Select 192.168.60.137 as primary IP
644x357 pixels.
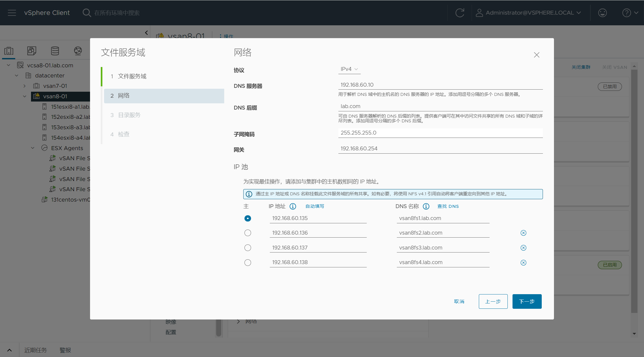pyautogui.click(x=248, y=248)
